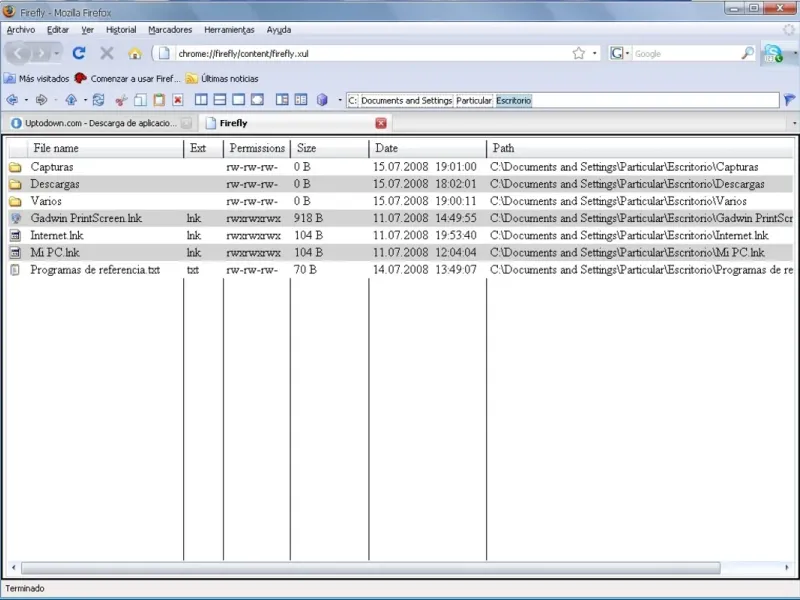The width and height of the screenshot is (800, 600).
Task: Open the Archivo menu
Action: tap(21, 30)
